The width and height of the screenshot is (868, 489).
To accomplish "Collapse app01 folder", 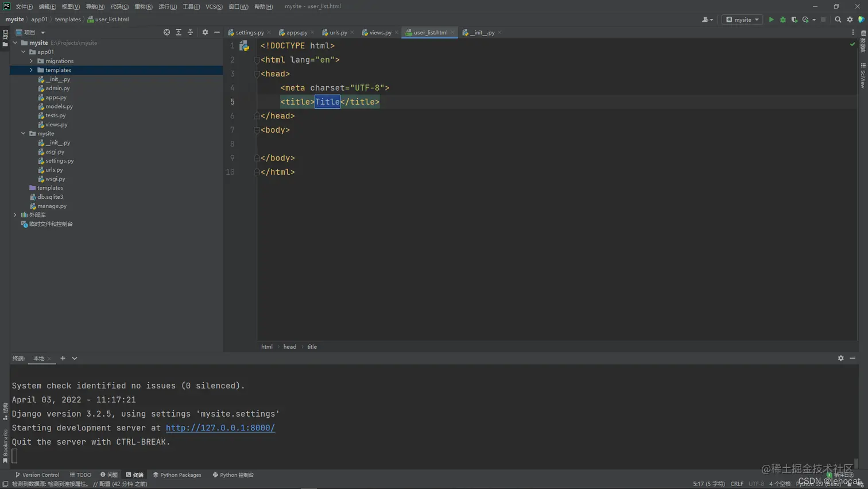I will pos(24,52).
